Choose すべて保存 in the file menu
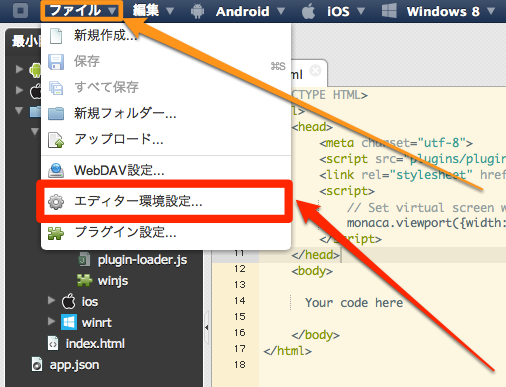Screen dimensions: 506x387 point(166,87)
